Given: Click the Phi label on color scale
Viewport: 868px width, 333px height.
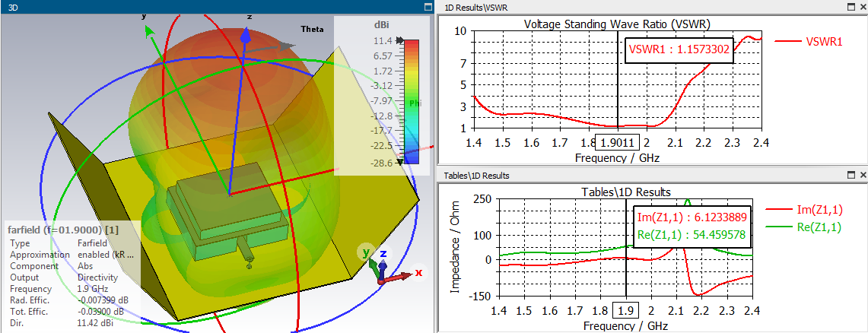Looking at the screenshot, I should pyautogui.click(x=415, y=103).
